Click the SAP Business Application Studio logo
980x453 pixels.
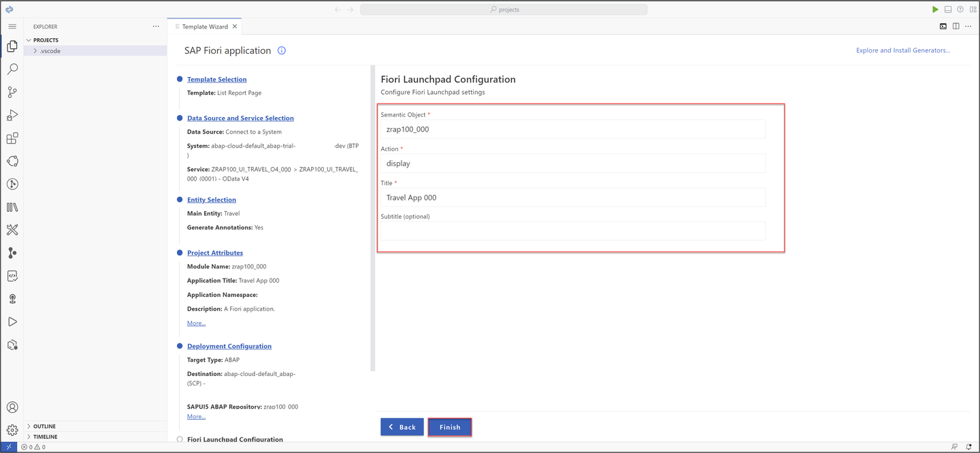pyautogui.click(x=10, y=10)
